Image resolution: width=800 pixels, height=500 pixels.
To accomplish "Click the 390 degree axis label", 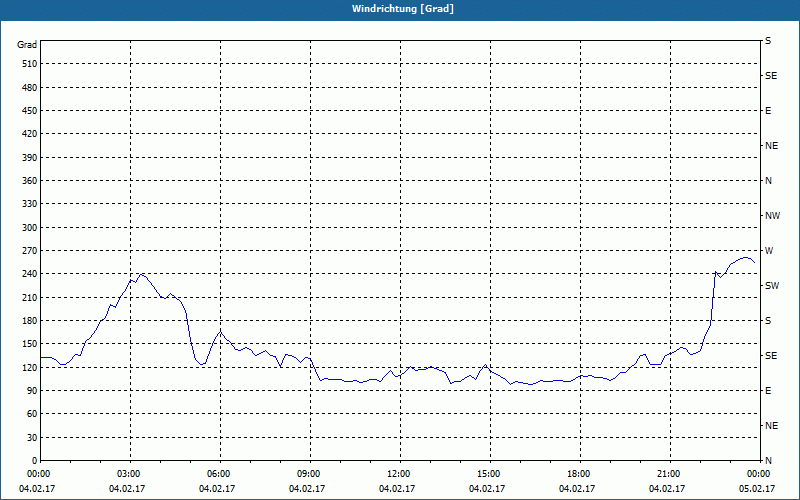I will pos(30,158).
